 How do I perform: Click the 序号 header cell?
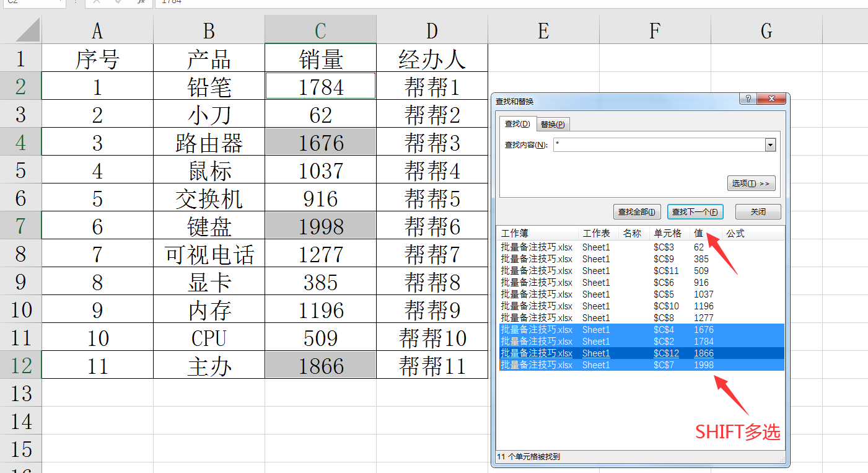[97, 58]
